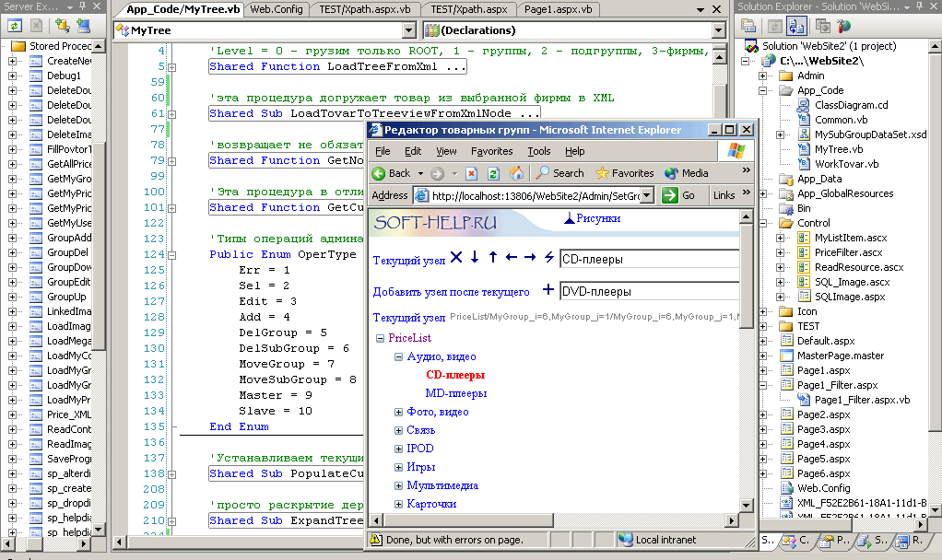Select MyTree.vb in Solution Explorer
942x560 pixels.
pyautogui.click(x=839, y=149)
